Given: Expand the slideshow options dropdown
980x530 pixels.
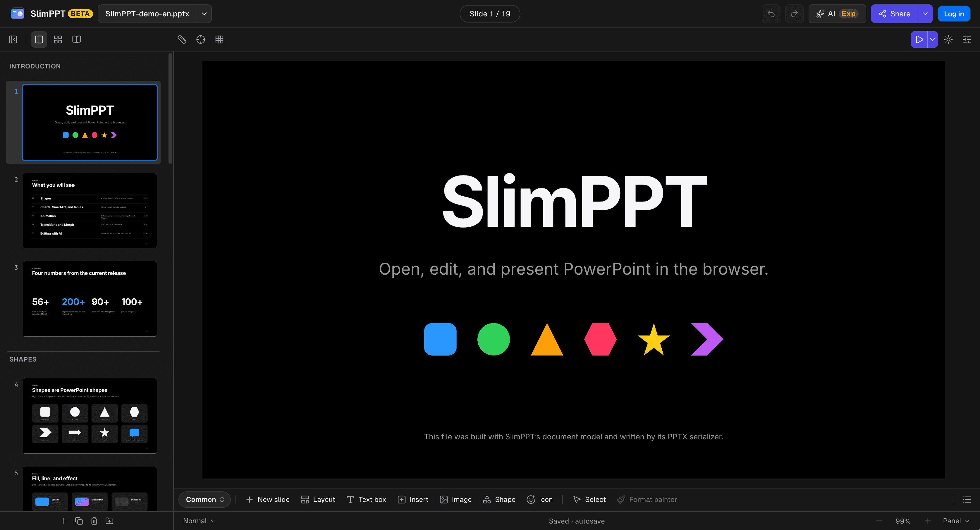Looking at the screenshot, I should [x=932, y=39].
